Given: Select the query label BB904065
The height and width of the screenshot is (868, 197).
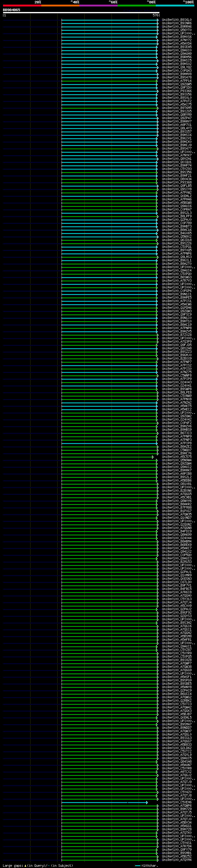Looking at the screenshot, I should (11, 10).
